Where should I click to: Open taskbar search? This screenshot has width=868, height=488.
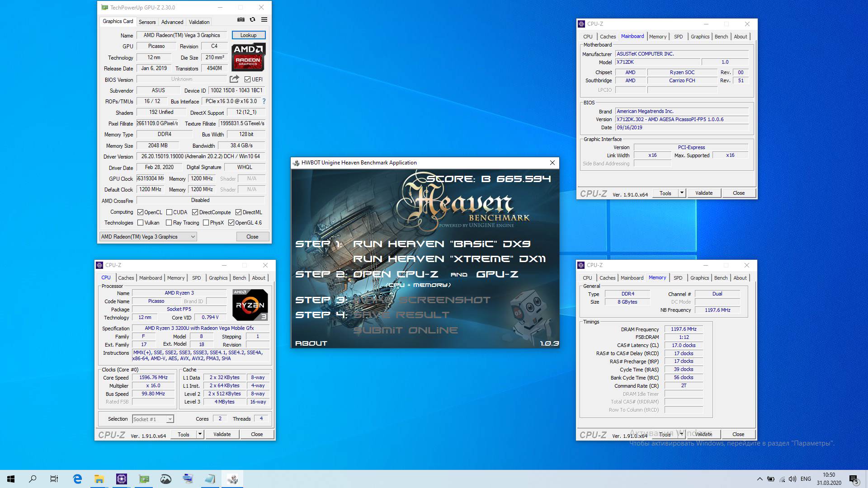pyautogui.click(x=33, y=479)
